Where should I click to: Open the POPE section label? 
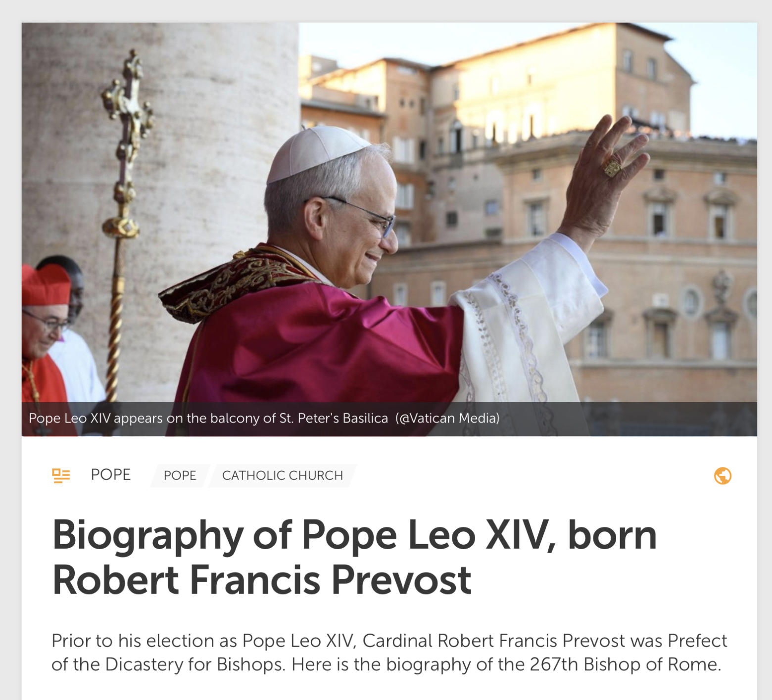point(110,474)
